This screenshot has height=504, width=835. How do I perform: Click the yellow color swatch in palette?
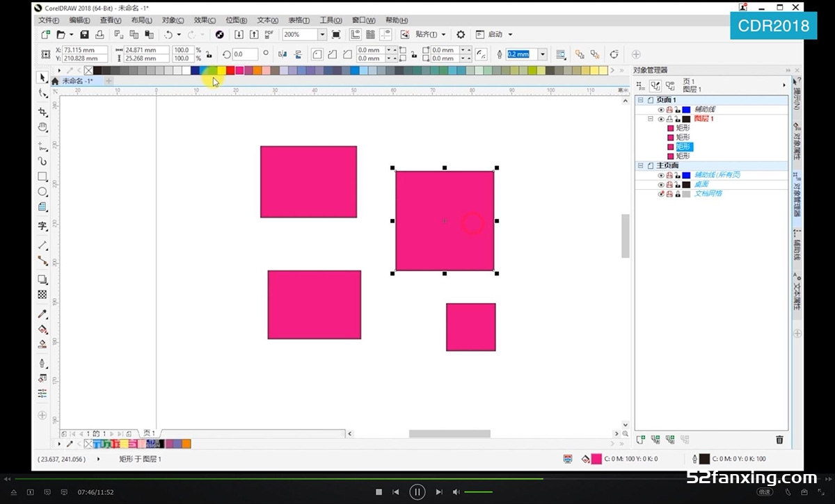point(221,70)
